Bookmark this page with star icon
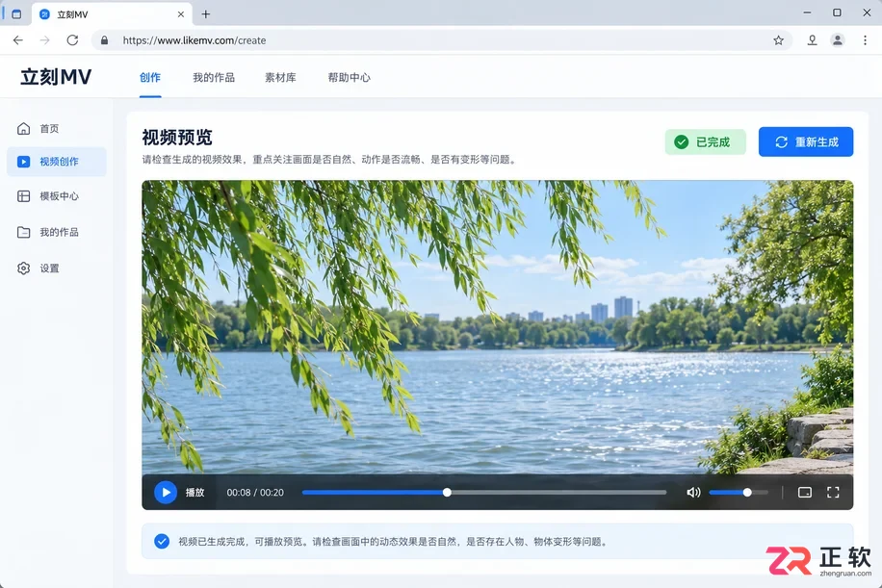 coord(779,40)
